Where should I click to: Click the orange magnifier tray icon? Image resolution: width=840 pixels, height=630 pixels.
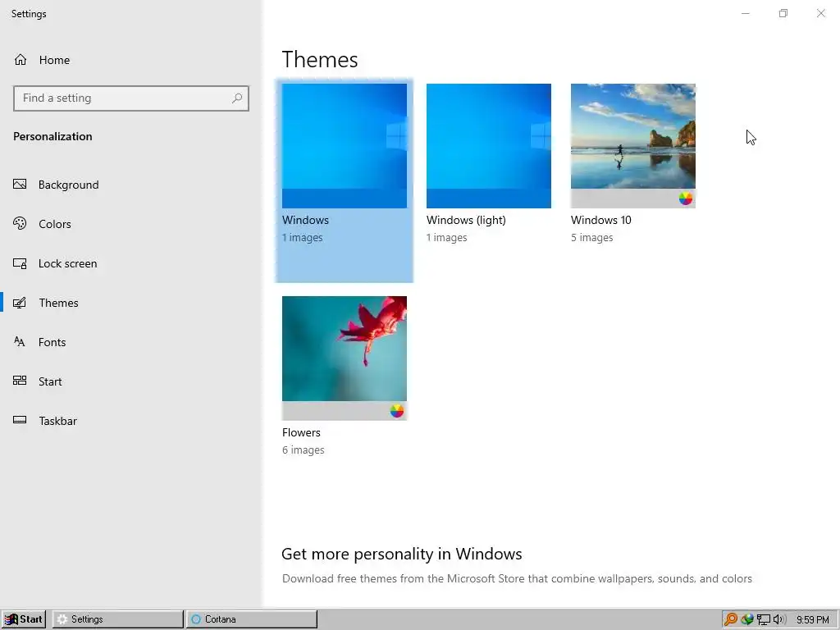click(x=730, y=619)
